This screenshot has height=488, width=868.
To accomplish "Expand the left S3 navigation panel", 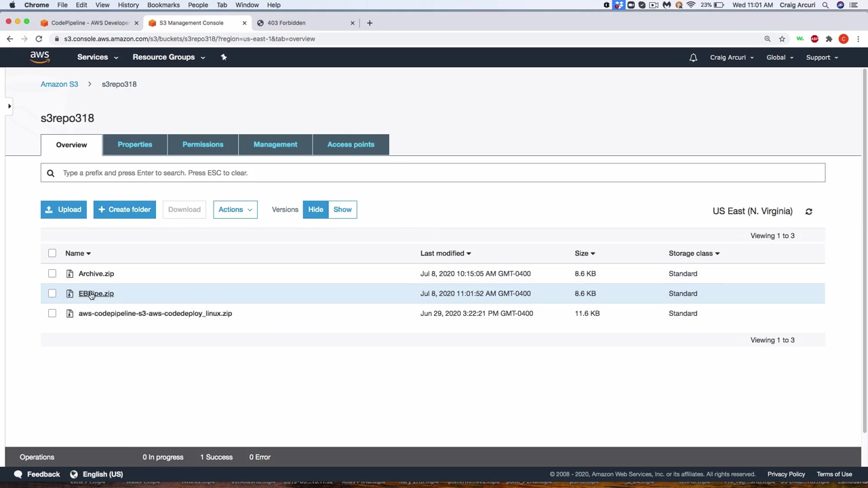I will [x=9, y=106].
